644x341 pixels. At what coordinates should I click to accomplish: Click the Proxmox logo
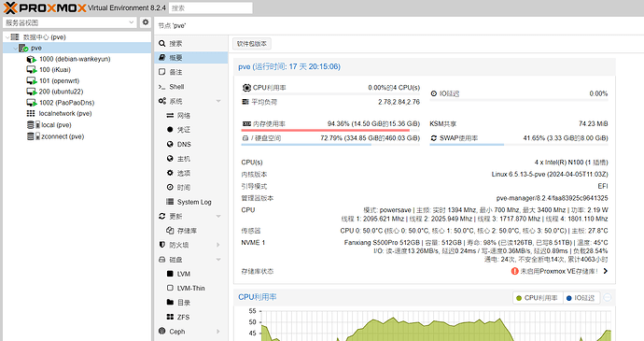tap(45, 7)
